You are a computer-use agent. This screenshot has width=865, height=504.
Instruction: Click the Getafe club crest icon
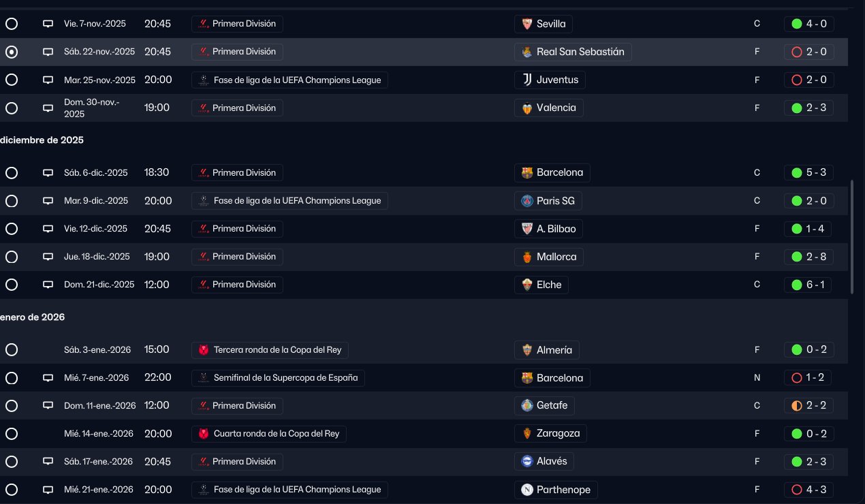526,406
